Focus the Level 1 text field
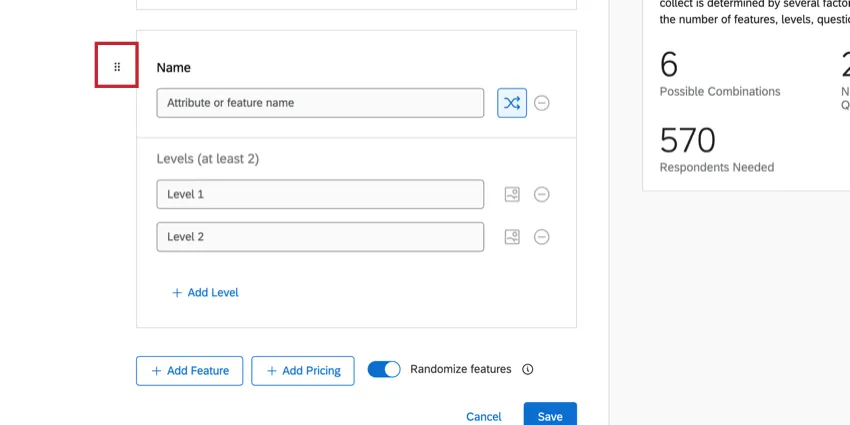The height and width of the screenshot is (425, 850). point(320,195)
